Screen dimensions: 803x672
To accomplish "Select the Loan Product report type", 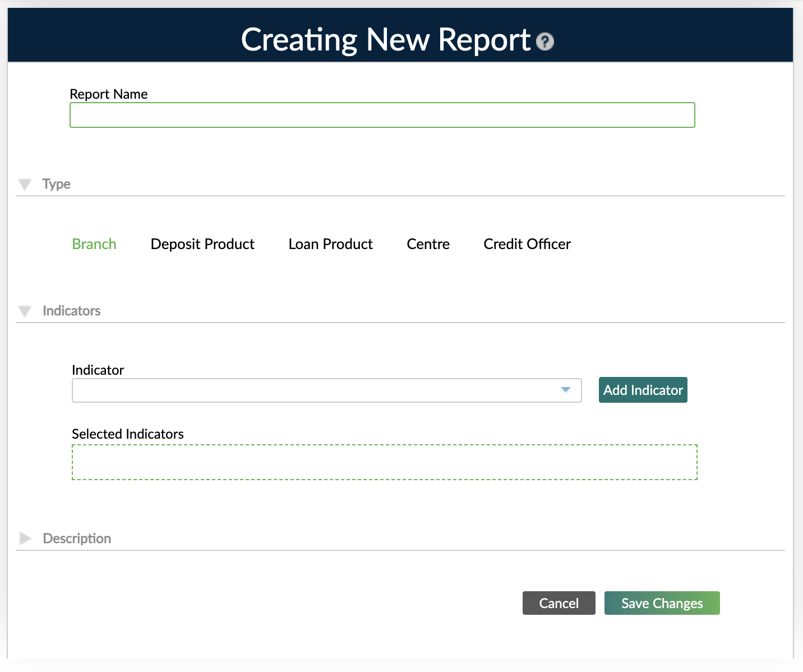I will tap(330, 244).
